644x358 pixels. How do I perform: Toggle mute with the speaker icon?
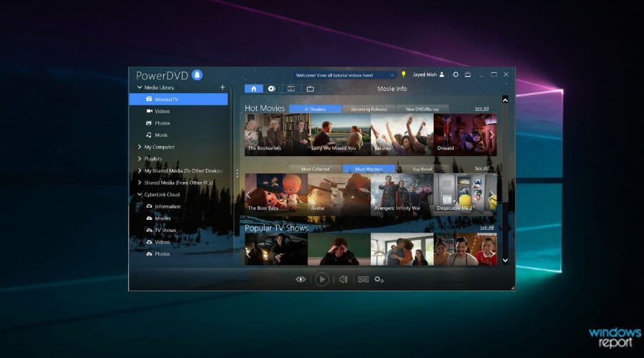coord(343,279)
